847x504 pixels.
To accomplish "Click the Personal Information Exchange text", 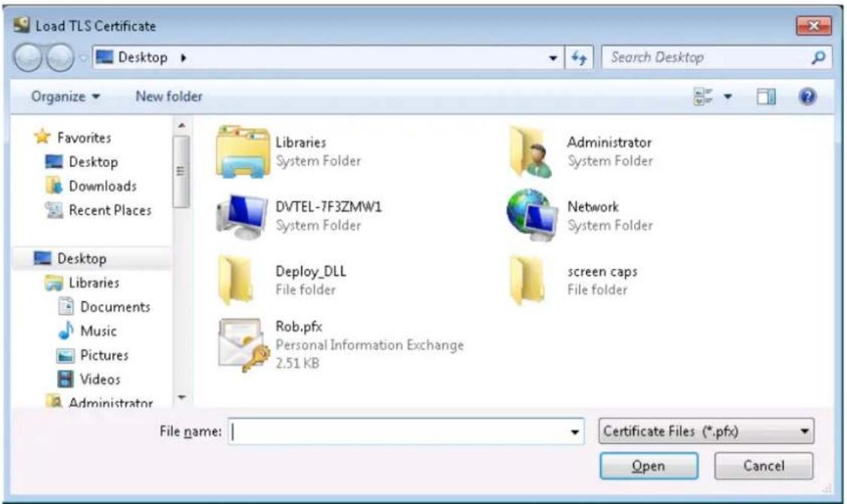I will tap(369, 345).
